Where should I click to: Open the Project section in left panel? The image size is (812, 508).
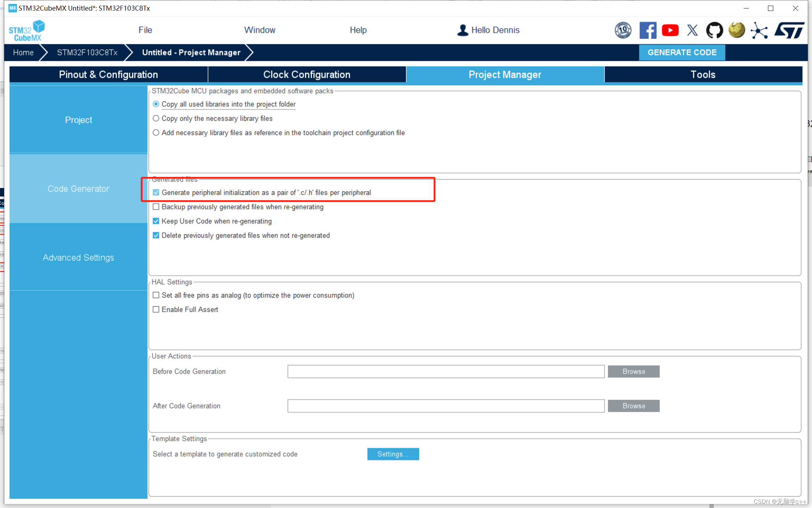[x=78, y=119]
